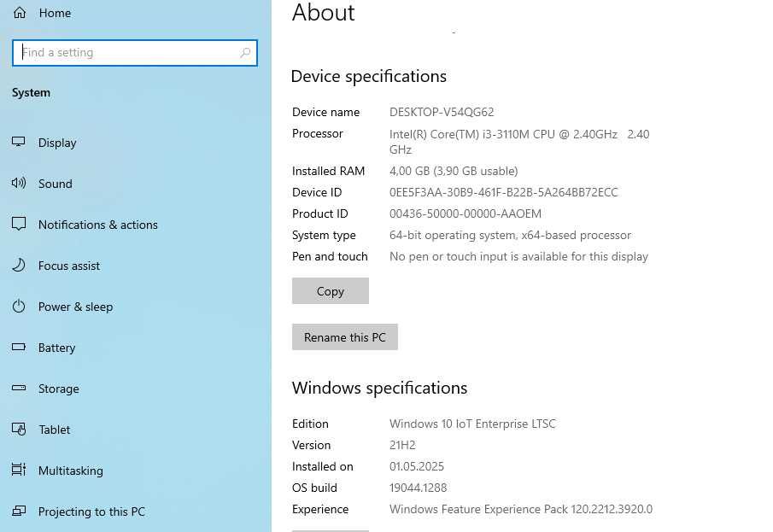The width and height of the screenshot is (773, 532).
Task: Select System type 64-bit value
Action: click(x=510, y=235)
